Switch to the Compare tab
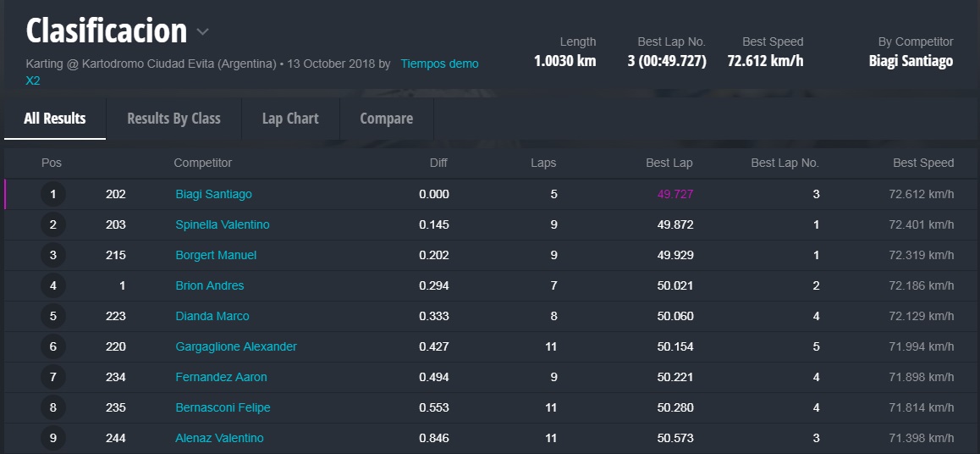Screen dimensions: 980x454 [x=386, y=119]
